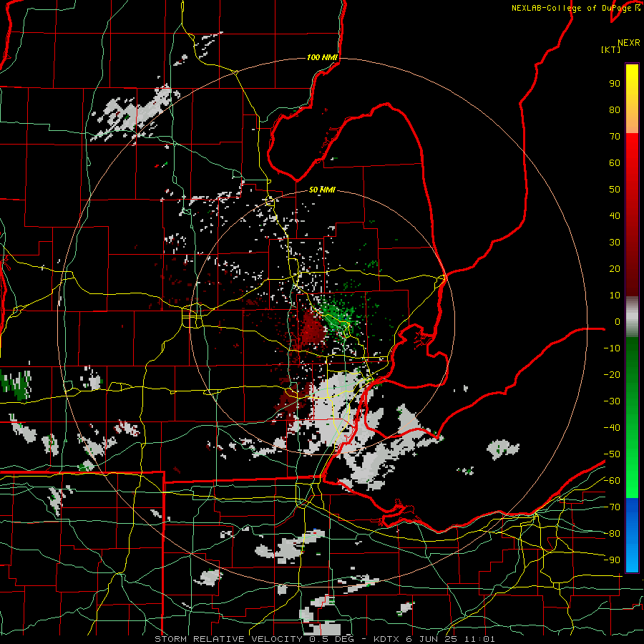Click the positive 40 value on the velocity legend
Viewport: 644px width, 644px height.
(615, 216)
